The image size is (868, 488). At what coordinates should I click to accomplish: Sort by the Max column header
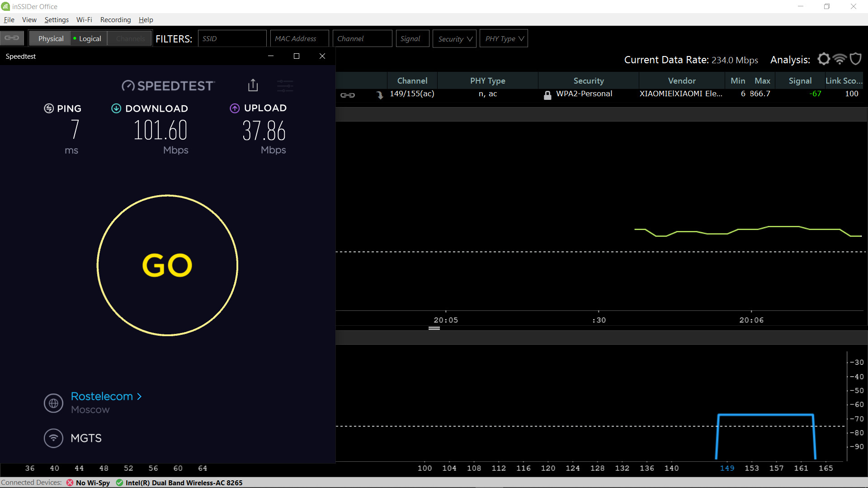click(x=762, y=80)
